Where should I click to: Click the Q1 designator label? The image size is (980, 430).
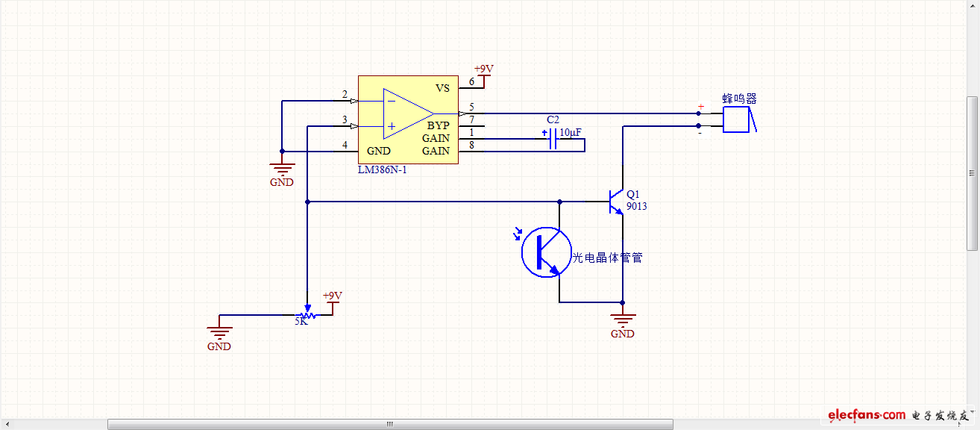tap(633, 194)
